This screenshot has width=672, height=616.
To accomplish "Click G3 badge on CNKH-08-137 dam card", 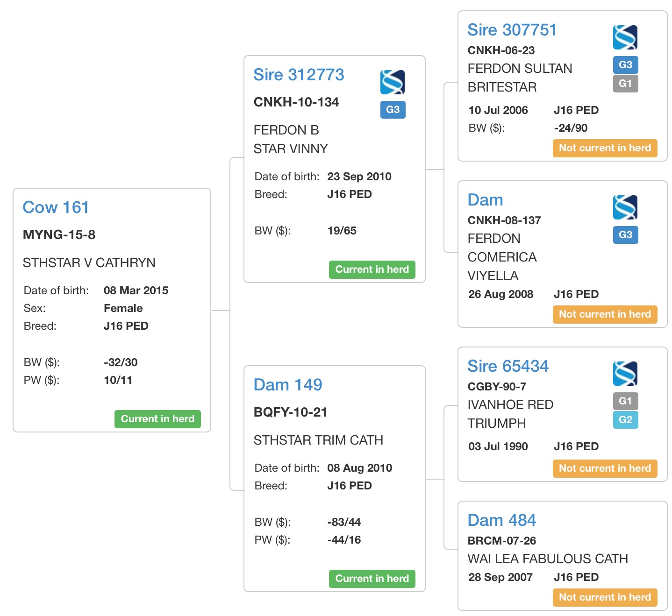I will [625, 235].
